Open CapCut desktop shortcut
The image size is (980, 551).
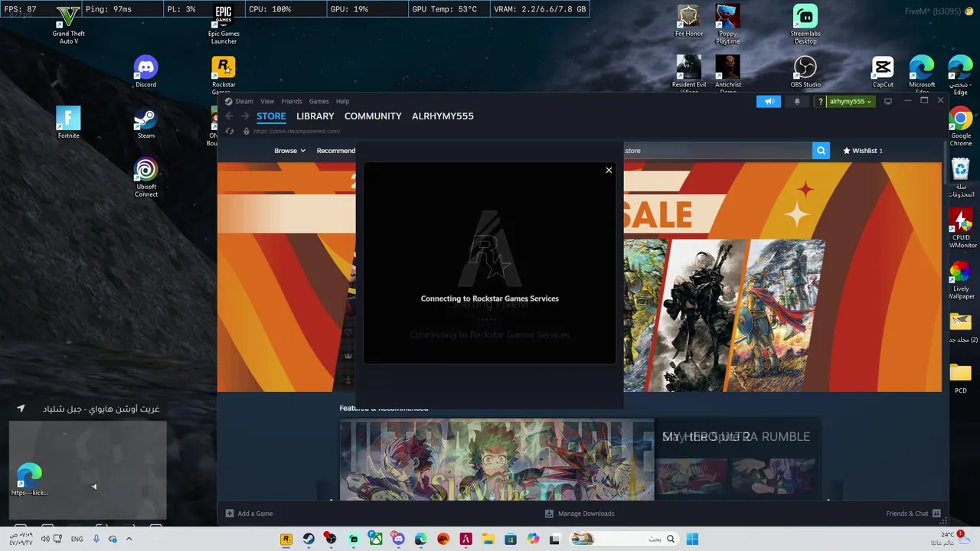point(883,72)
